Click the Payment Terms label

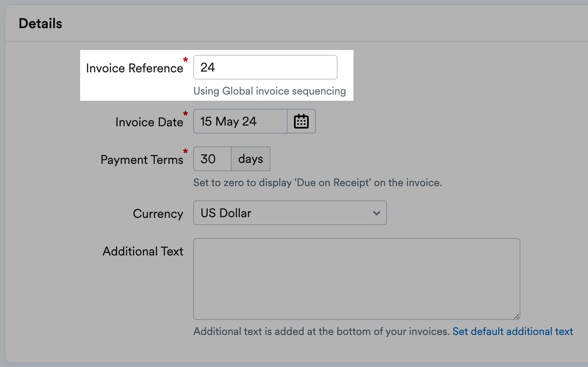[142, 159]
